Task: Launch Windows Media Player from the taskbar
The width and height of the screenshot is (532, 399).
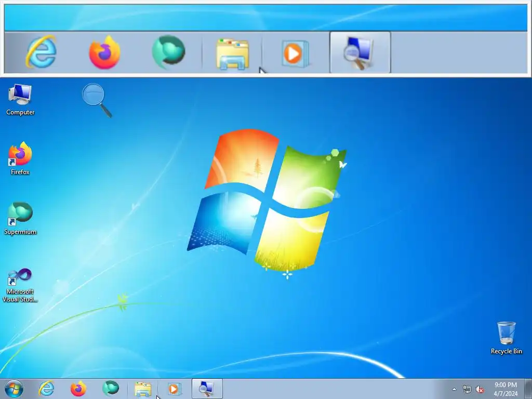Action: pos(174,389)
